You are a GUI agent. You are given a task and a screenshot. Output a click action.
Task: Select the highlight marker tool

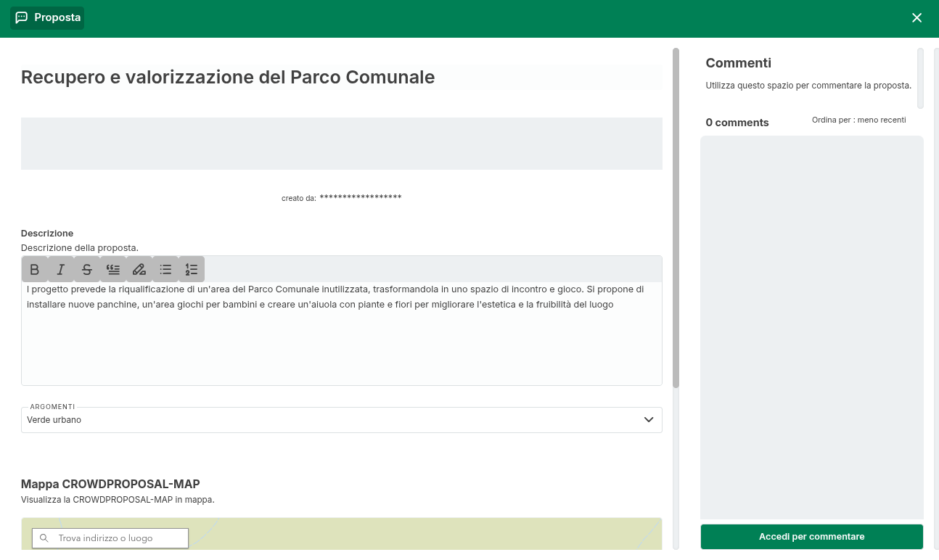point(139,269)
